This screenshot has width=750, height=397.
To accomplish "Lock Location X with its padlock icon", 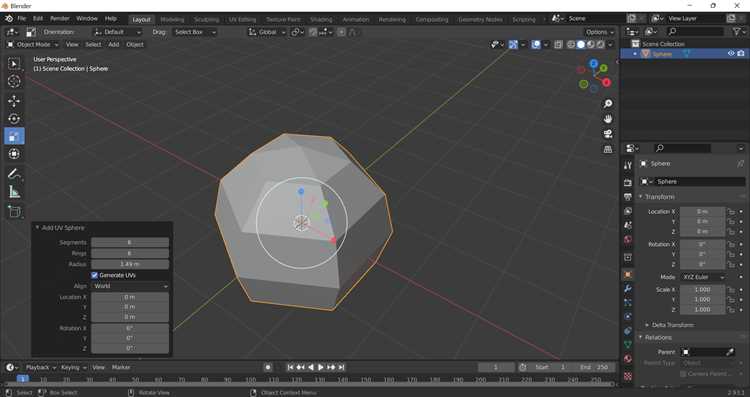I will 731,211.
